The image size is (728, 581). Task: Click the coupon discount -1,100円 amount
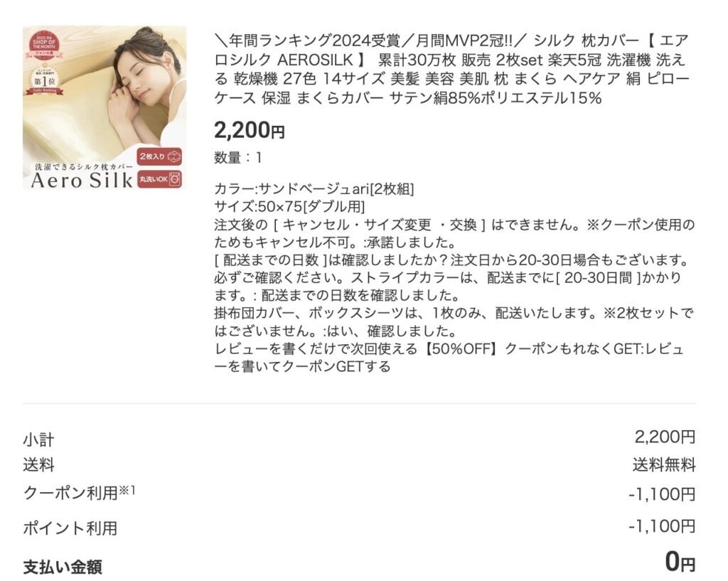662,494
